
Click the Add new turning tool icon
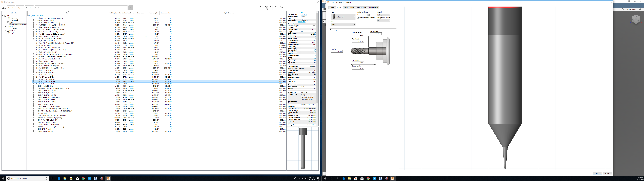[x=272, y=8]
